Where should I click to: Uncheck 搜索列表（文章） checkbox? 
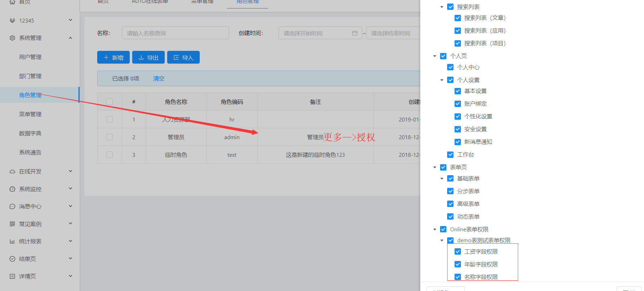point(458,18)
